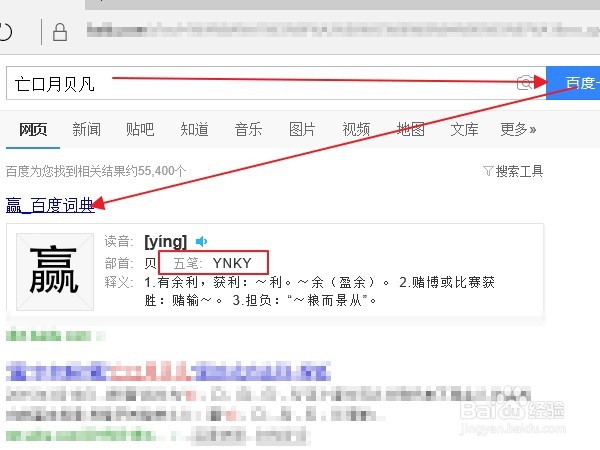Open the 文库 tab
The height and width of the screenshot is (450, 600).
coord(464,129)
